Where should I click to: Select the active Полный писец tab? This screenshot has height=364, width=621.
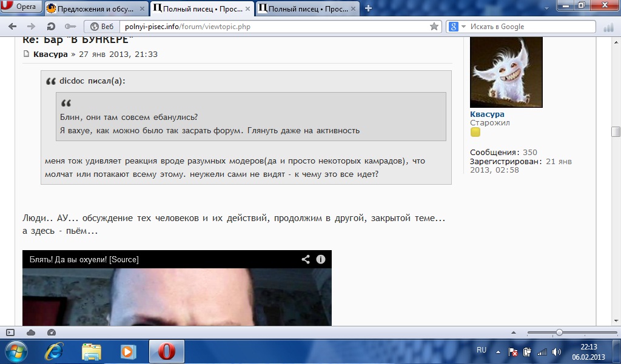201,8
